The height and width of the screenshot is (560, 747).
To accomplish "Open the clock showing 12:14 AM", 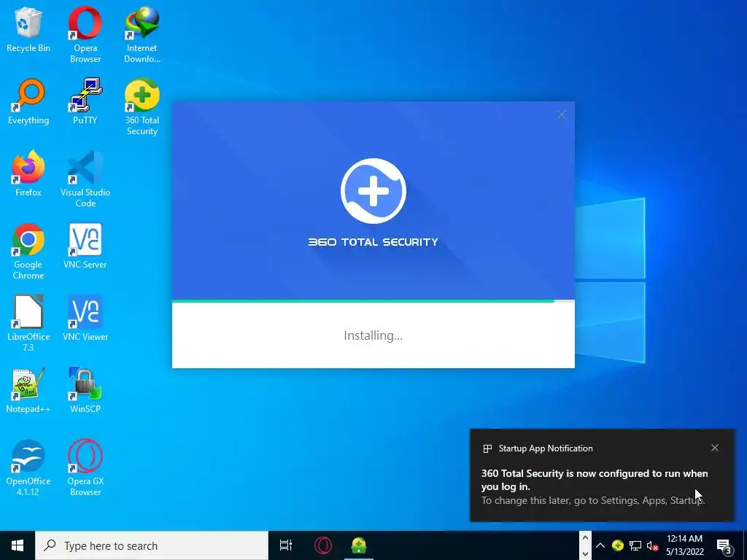I will pos(684,545).
